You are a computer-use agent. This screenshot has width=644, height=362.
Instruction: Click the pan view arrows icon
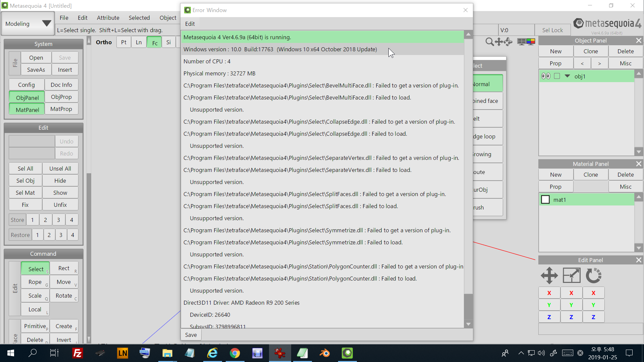(499, 42)
